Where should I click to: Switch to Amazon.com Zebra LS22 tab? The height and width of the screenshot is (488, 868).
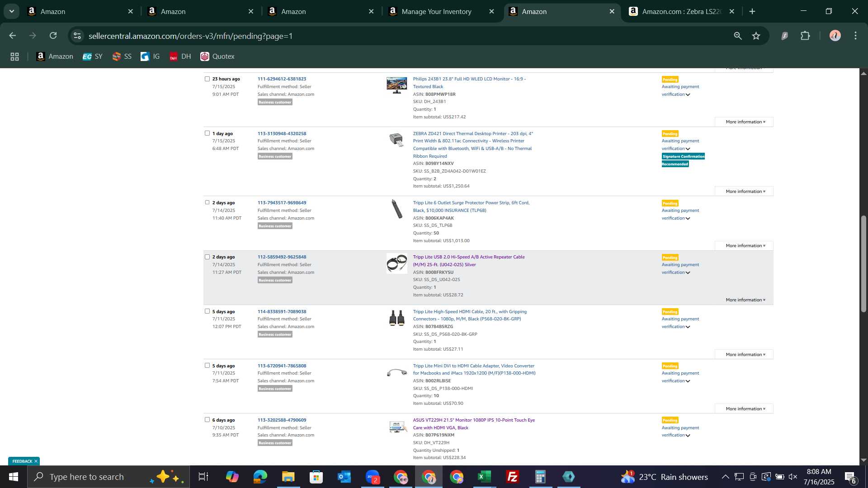[x=682, y=12]
